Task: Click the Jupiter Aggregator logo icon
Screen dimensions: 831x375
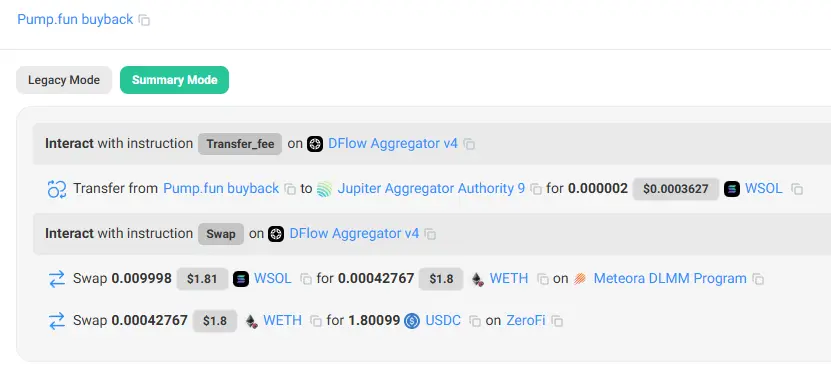Action: pos(324,189)
